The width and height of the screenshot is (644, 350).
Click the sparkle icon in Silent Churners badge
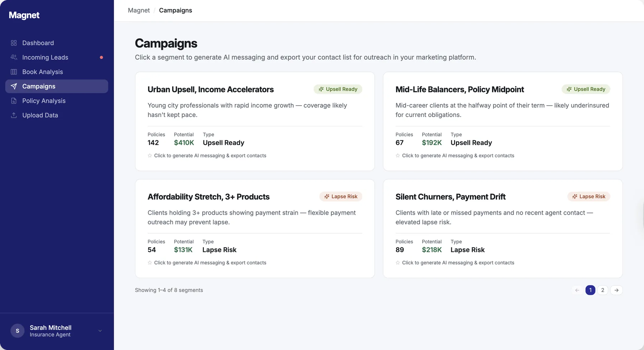coord(575,196)
